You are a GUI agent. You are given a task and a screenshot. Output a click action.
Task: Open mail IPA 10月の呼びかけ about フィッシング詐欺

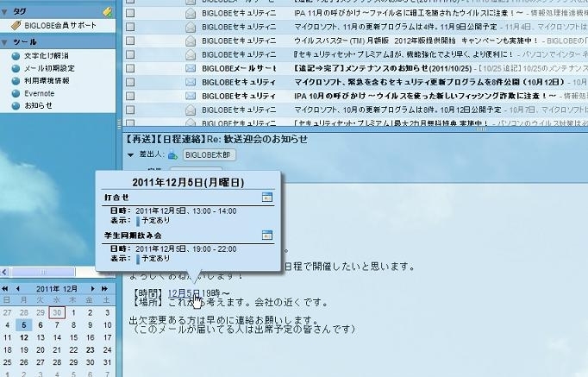pyautogui.click(x=425, y=96)
